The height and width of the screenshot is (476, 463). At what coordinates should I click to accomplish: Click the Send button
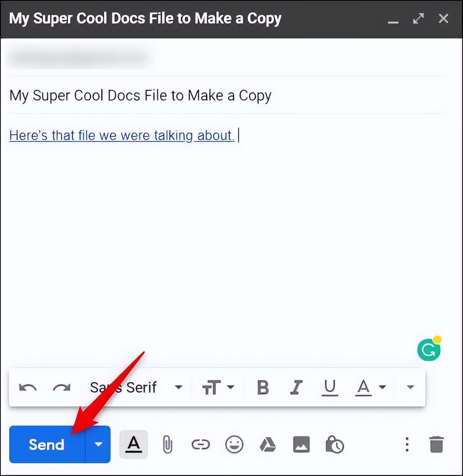click(x=47, y=444)
